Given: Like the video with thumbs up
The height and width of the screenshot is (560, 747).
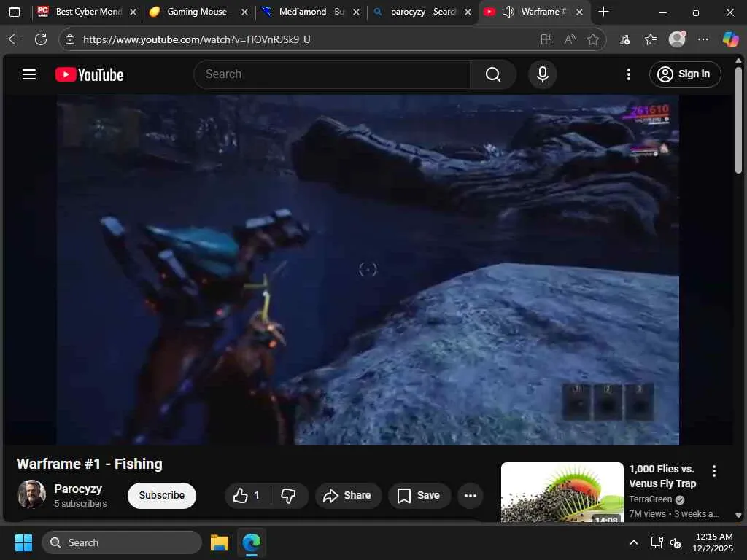Looking at the screenshot, I should coord(247,496).
